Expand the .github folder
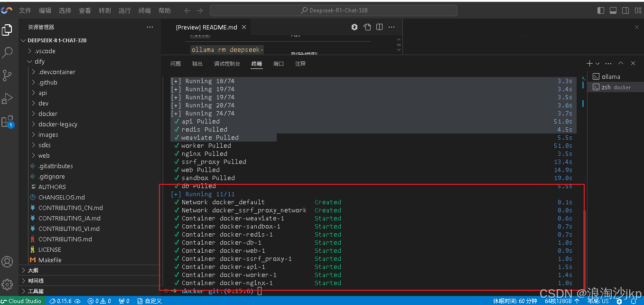The width and height of the screenshot is (644, 305). point(90,82)
